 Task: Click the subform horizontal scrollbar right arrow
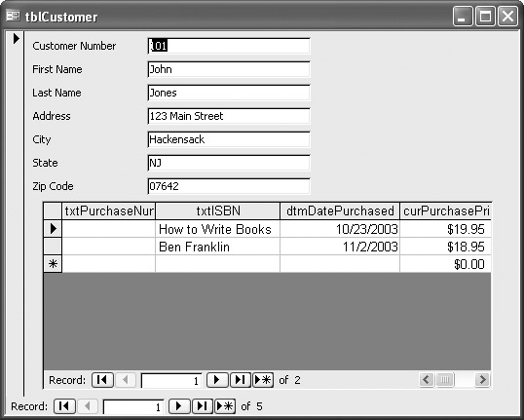[x=482, y=379]
